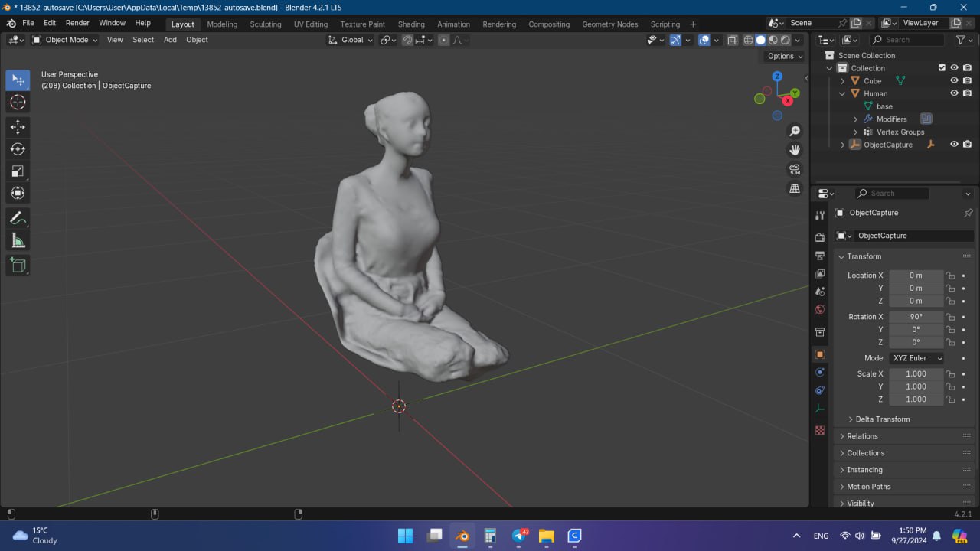
Task: Click the Pan view hand gizmo
Action: tap(795, 150)
